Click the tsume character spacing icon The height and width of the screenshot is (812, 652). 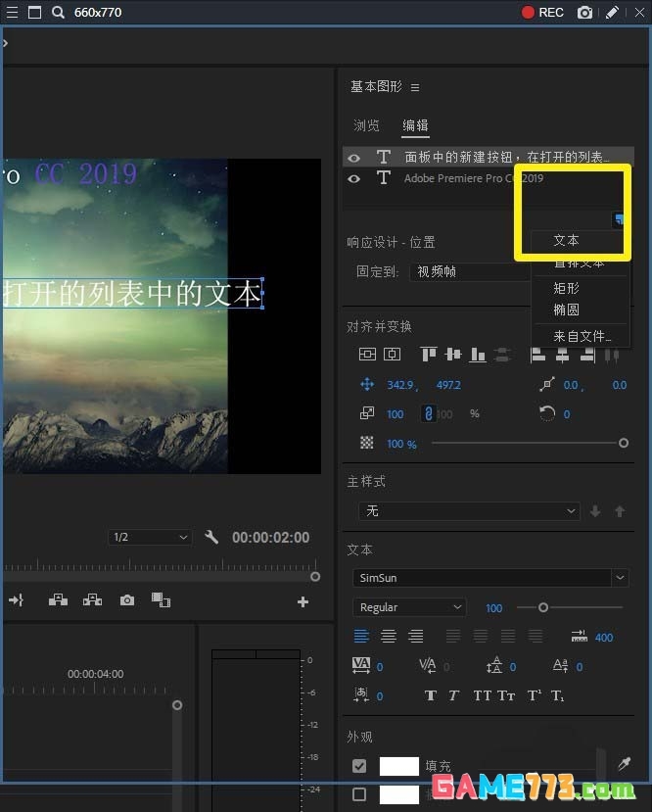click(360, 695)
